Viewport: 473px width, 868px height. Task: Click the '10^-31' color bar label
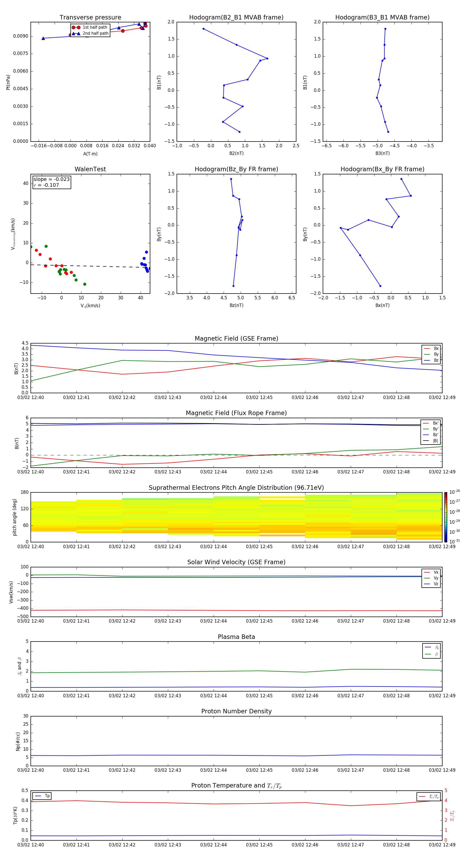[455, 542]
